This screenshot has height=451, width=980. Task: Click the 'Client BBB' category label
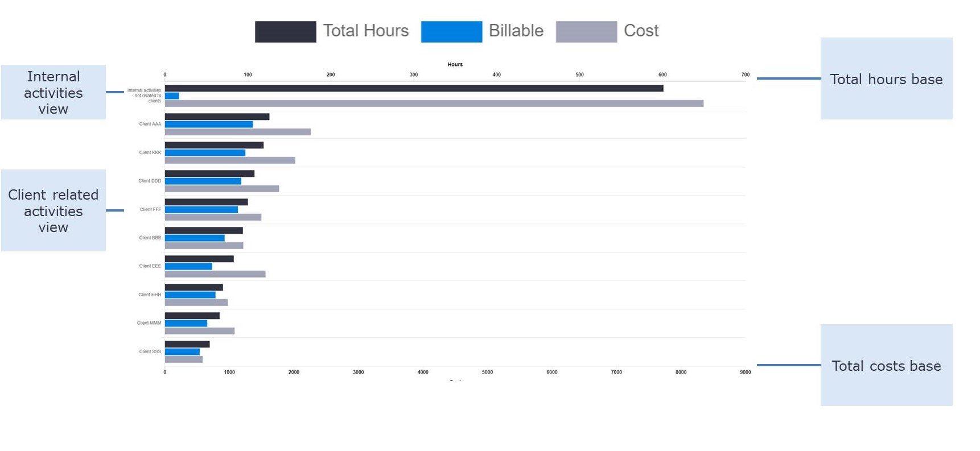(x=150, y=238)
